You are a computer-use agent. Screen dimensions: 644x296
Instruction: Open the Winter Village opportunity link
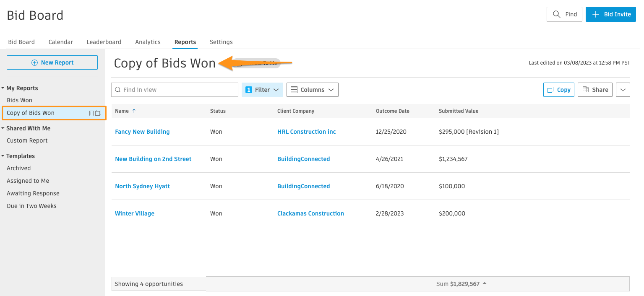point(135,213)
